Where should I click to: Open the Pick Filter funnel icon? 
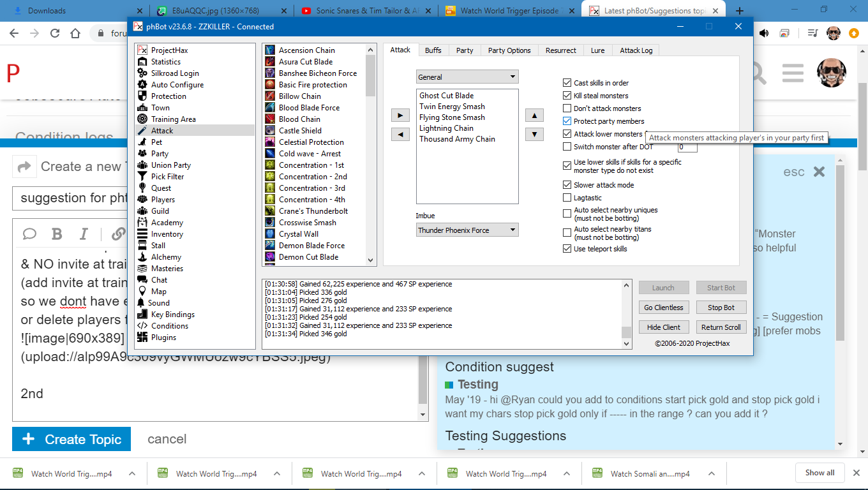point(142,177)
